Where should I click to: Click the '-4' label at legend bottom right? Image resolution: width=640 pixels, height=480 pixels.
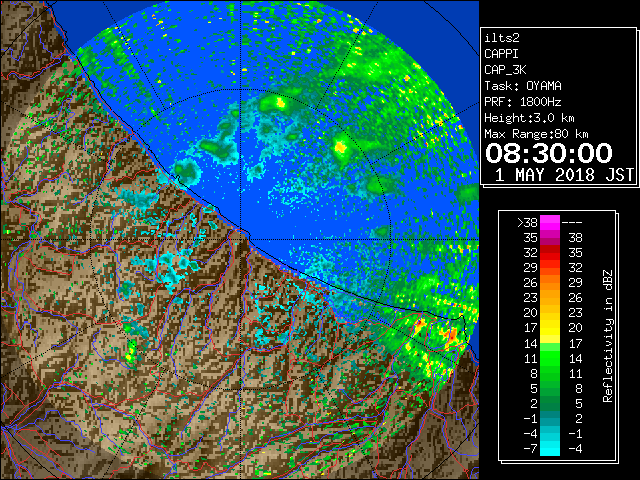[x=575, y=448]
